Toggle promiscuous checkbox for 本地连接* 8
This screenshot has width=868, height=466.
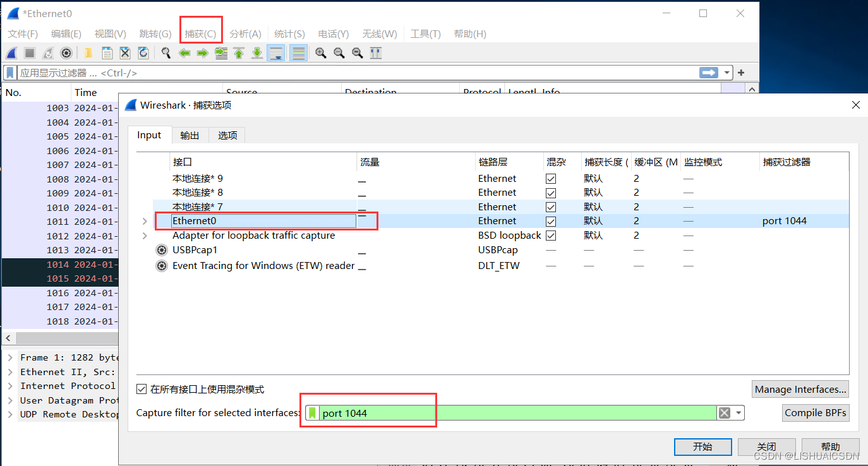pyautogui.click(x=551, y=193)
